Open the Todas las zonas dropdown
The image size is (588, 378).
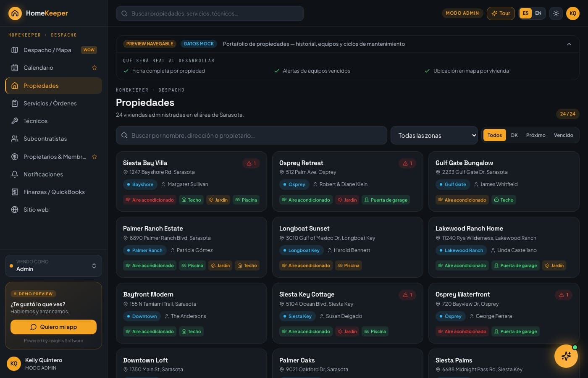434,135
